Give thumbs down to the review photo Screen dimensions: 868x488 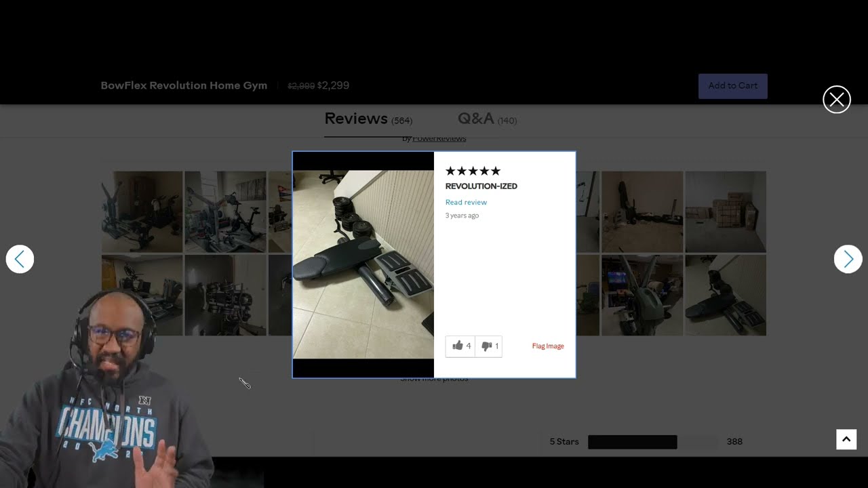[489, 346]
